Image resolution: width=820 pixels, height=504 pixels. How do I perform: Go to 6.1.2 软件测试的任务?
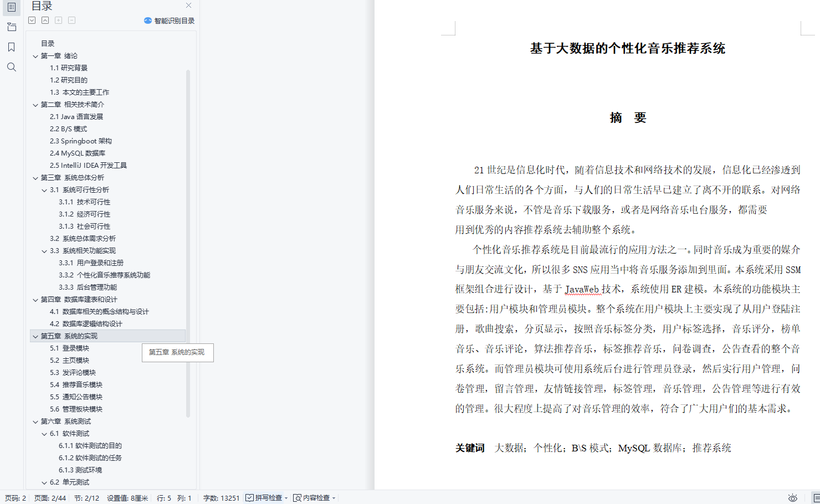pyautogui.click(x=90, y=457)
